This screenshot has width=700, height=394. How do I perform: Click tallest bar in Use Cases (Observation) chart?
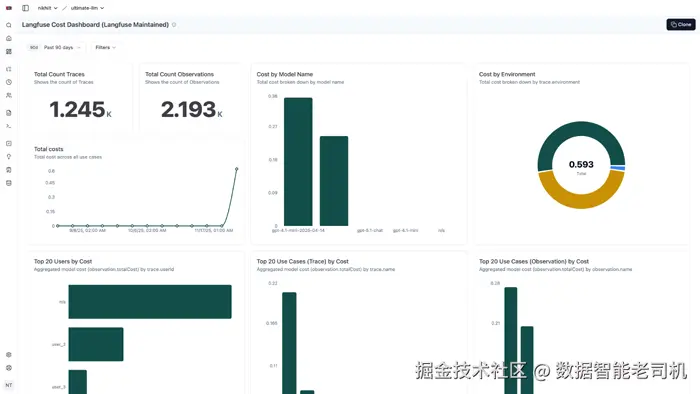tap(511, 340)
